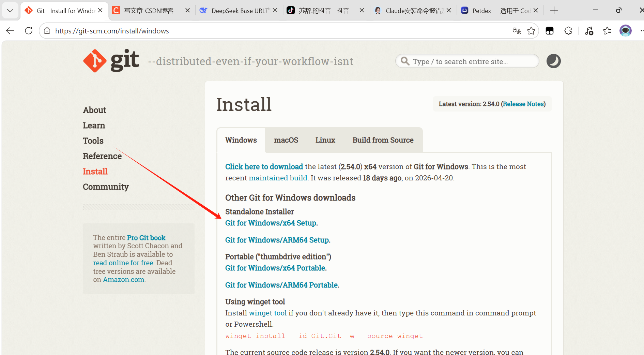Minimize the browser window
The height and width of the screenshot is (355, 644).
pyautogui.click(x=595, y=10)
